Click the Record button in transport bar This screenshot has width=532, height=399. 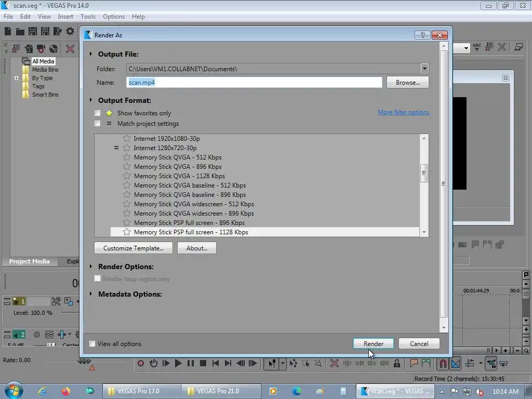(141, 363)
